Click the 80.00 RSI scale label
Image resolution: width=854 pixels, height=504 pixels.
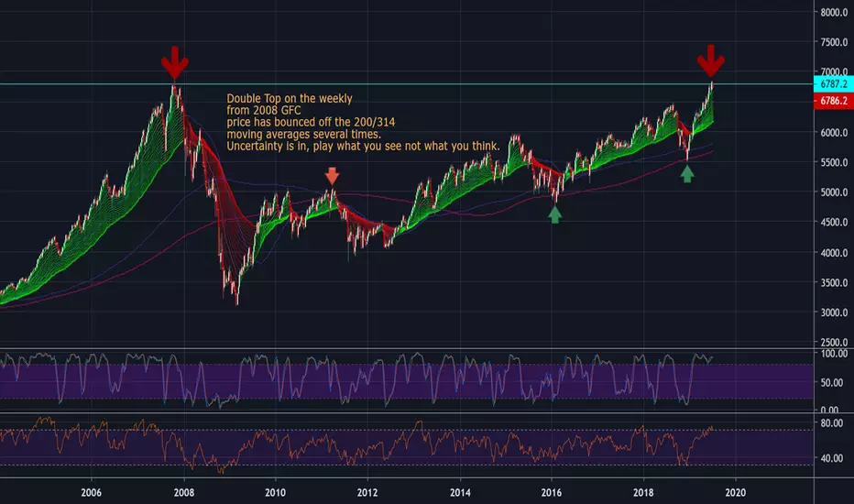coord(832,423)
